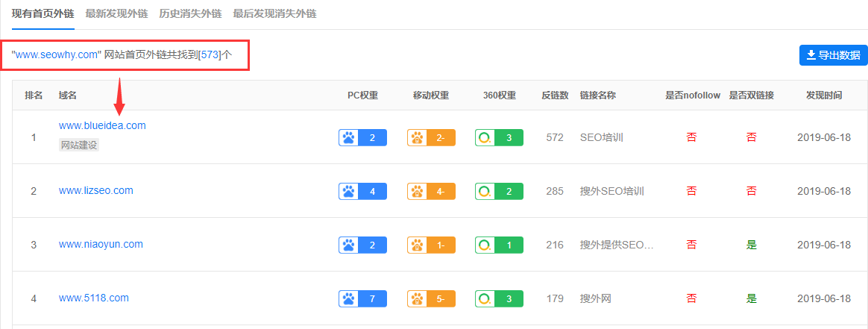The image size is (868, 329).
Task: Open the 最后发现消失外链 tab
Action: 274,14
